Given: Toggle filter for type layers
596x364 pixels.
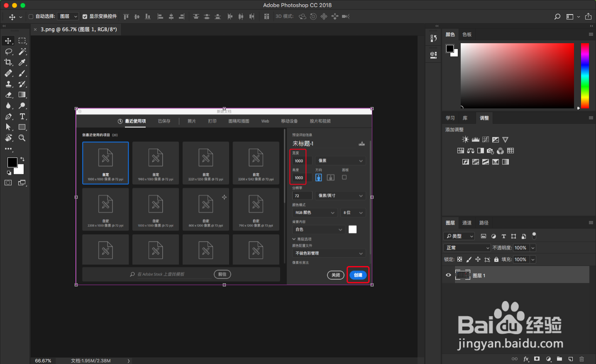Looking at the screenshot, I should tap(503, 236).
